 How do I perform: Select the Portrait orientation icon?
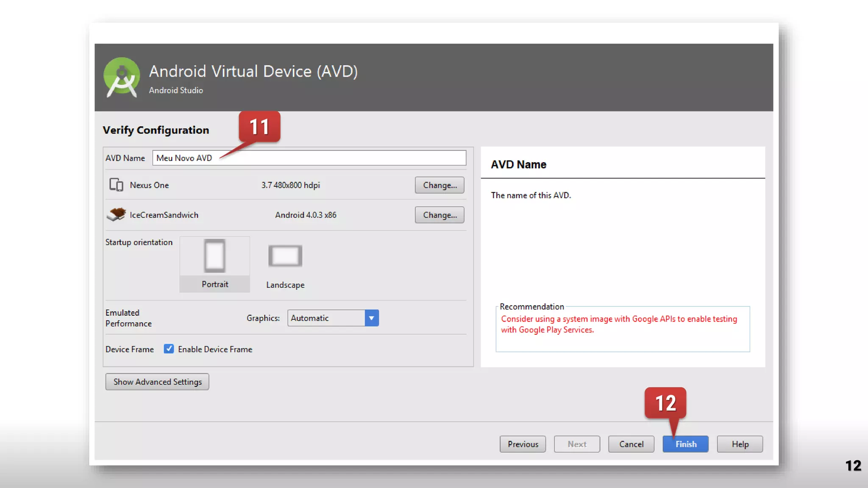(214, 256)
